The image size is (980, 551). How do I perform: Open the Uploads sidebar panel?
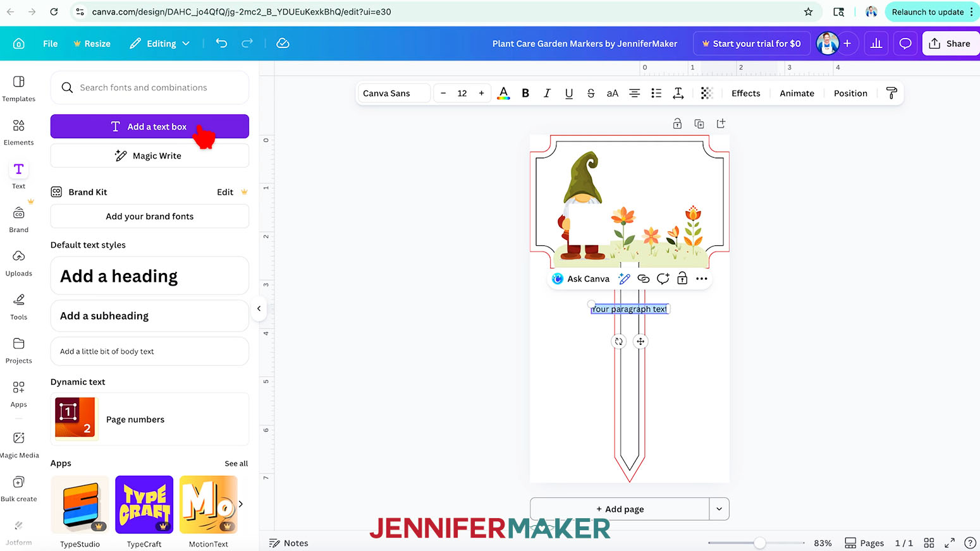[x=19, y=263]
